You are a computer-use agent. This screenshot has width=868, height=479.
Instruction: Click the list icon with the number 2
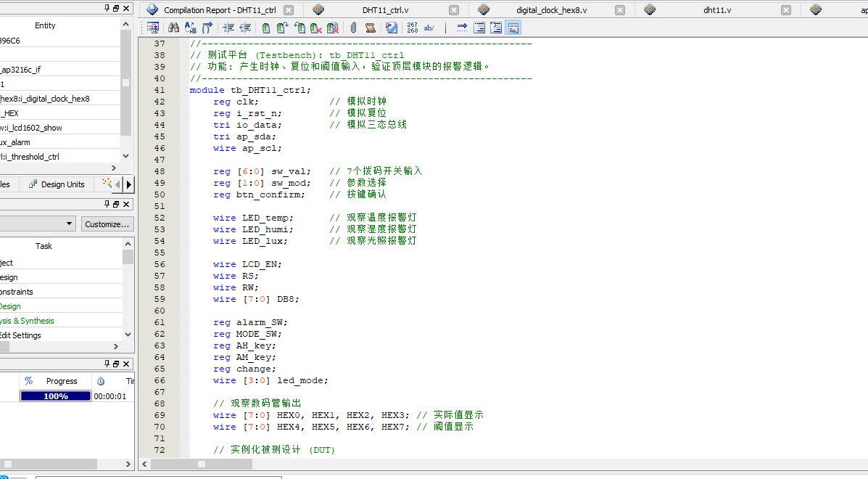497,28
